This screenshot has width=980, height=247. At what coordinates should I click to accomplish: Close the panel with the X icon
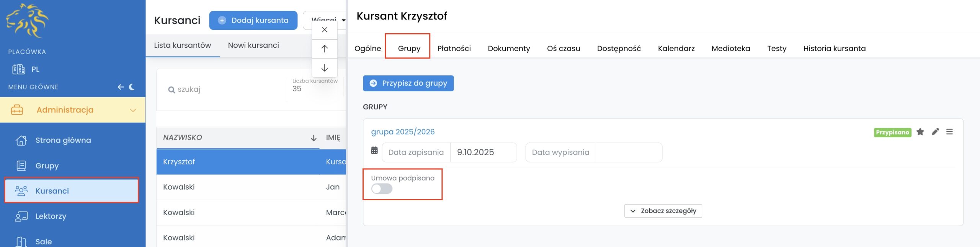click(x=324, y=30)
